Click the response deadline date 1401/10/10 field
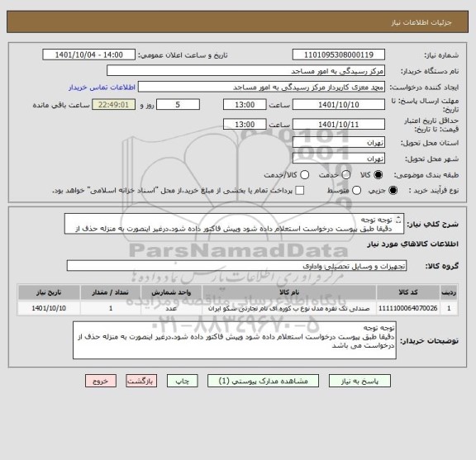 pyautogui.click(x=339, y=105)
